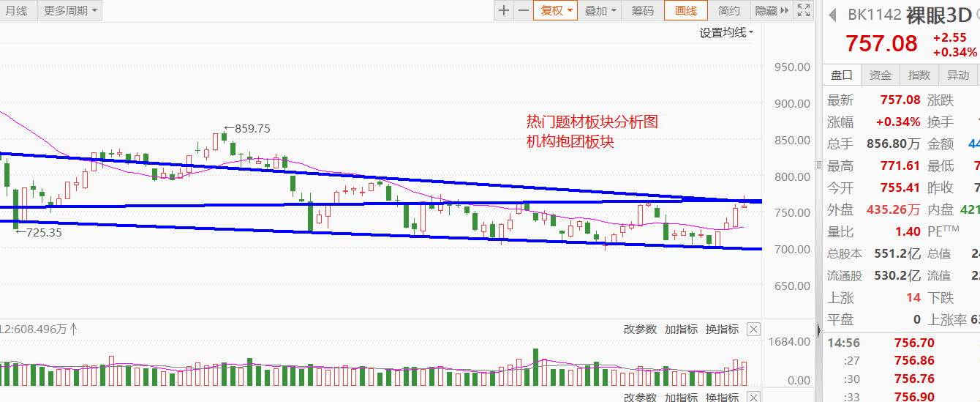The image size is (980, 402).
Task: Zoom out the chart with the minus icon
Action: [523, 10]
